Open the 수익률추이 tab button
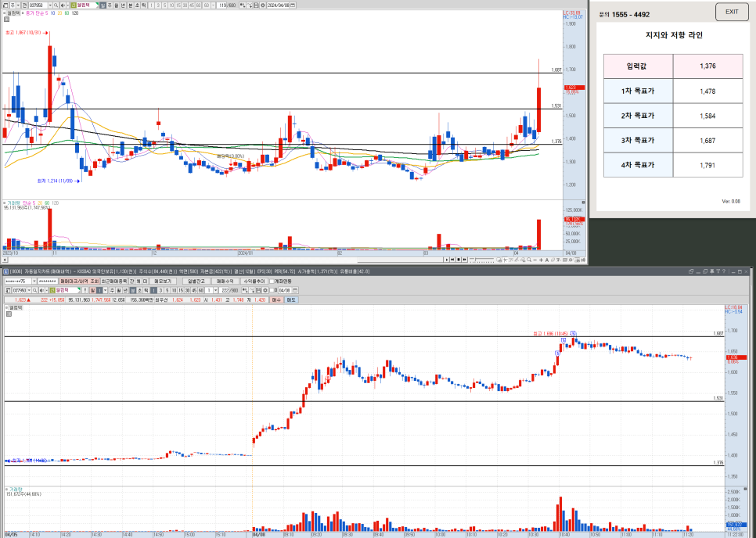 [x=254, y=282]
